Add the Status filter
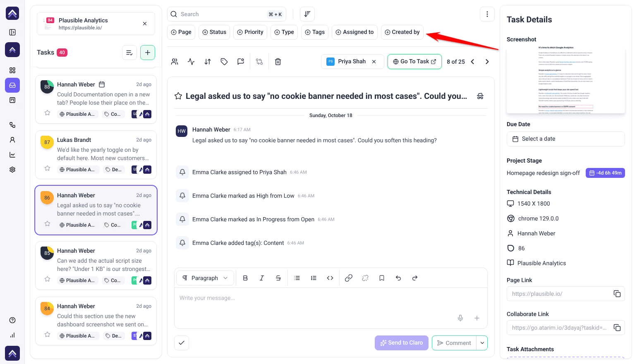The width and height of the screenshot is (637, 364). 214,32
